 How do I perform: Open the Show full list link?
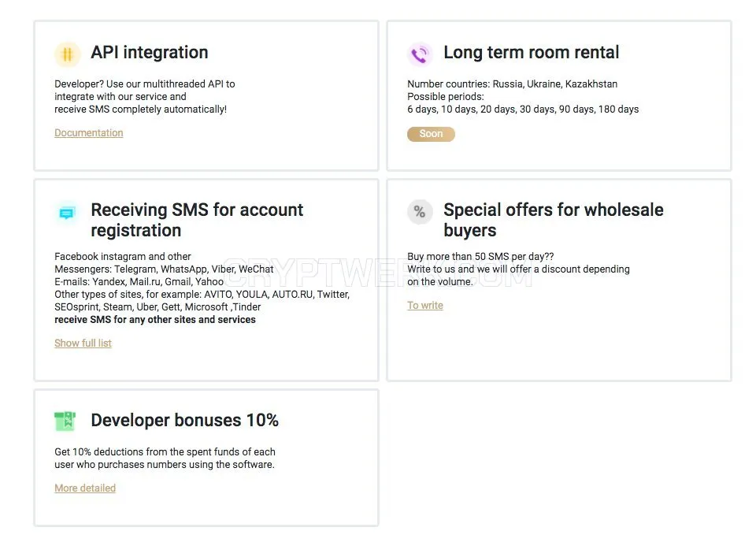coord(83,343)
